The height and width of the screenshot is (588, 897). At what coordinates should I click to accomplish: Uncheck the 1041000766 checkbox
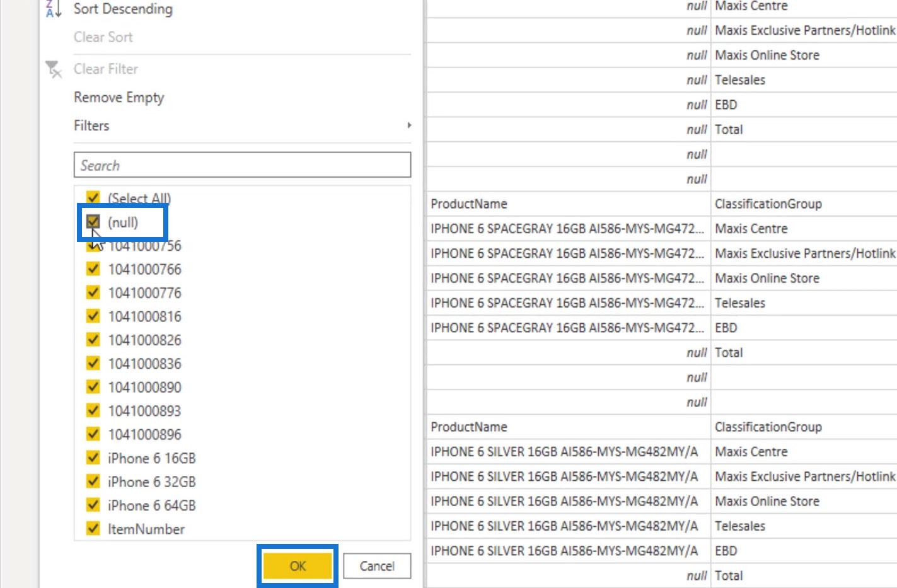(93, 269)
